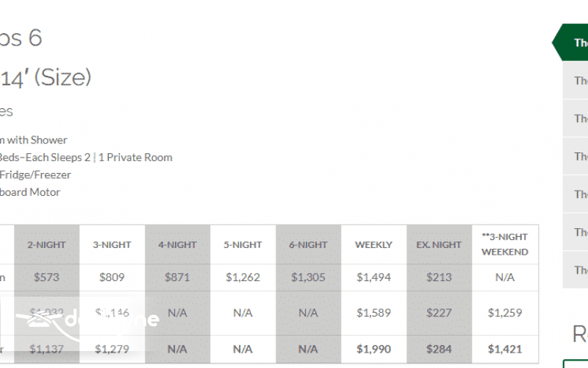
Task: Open the second sidebar tab from top
Action: tap(576, 81)
